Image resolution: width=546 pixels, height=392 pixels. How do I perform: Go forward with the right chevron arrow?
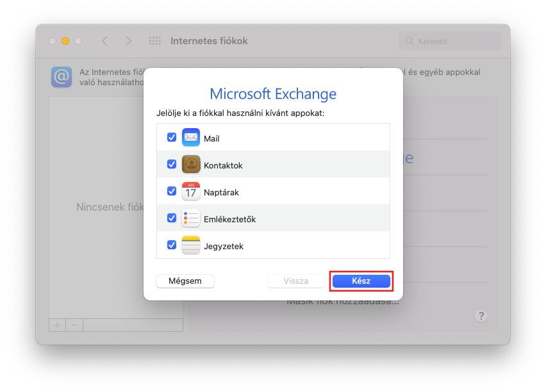click(x=128, y=41)
